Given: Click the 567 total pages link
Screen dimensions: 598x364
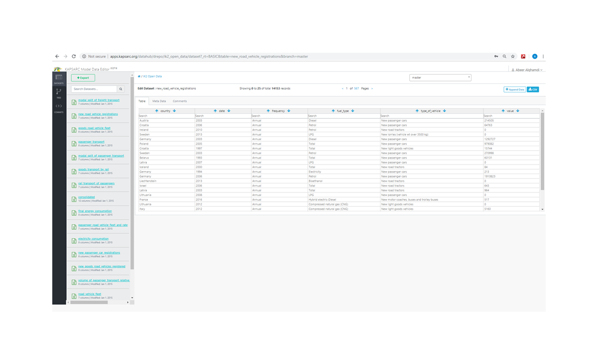Looking at the screenshot, I should (357, 89).
